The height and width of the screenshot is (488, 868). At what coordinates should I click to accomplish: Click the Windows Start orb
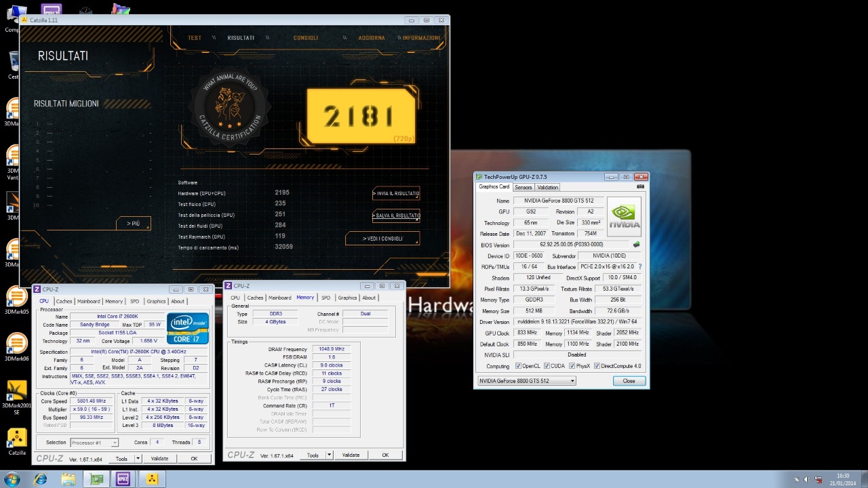tap(12, 480)
